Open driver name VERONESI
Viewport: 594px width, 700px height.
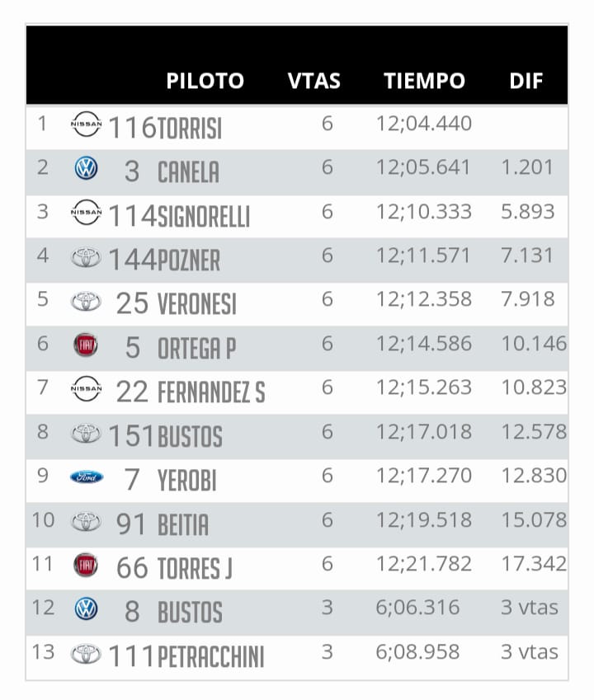[197, 304]
